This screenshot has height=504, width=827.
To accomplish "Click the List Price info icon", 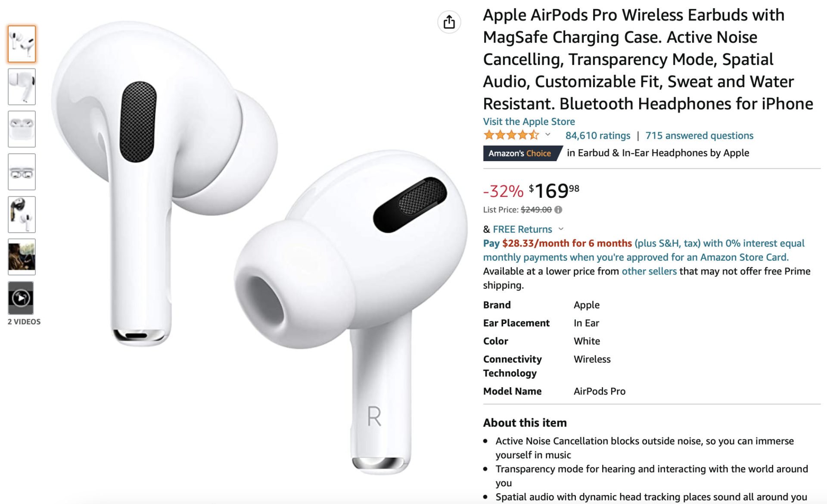I will pyautogui.click(x=558, y=210).
